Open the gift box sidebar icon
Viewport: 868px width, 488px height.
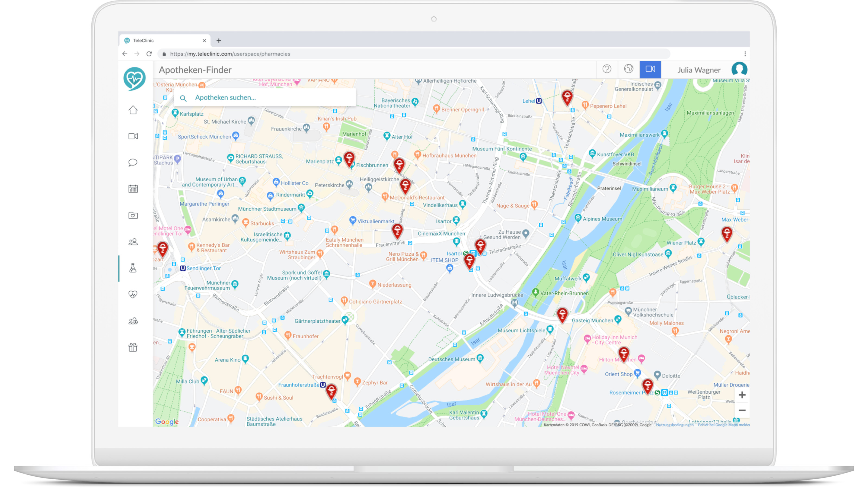(x=133, y=347)
